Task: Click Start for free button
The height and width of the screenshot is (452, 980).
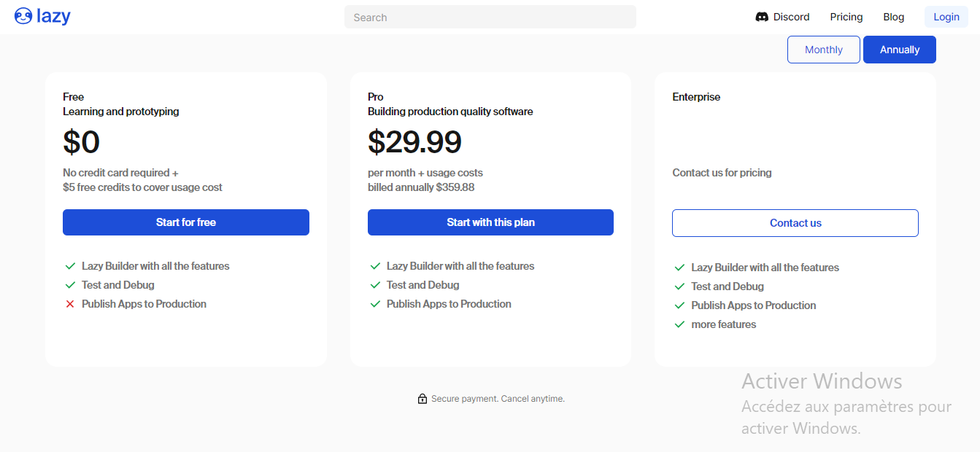Action: (x=186, y=222)
